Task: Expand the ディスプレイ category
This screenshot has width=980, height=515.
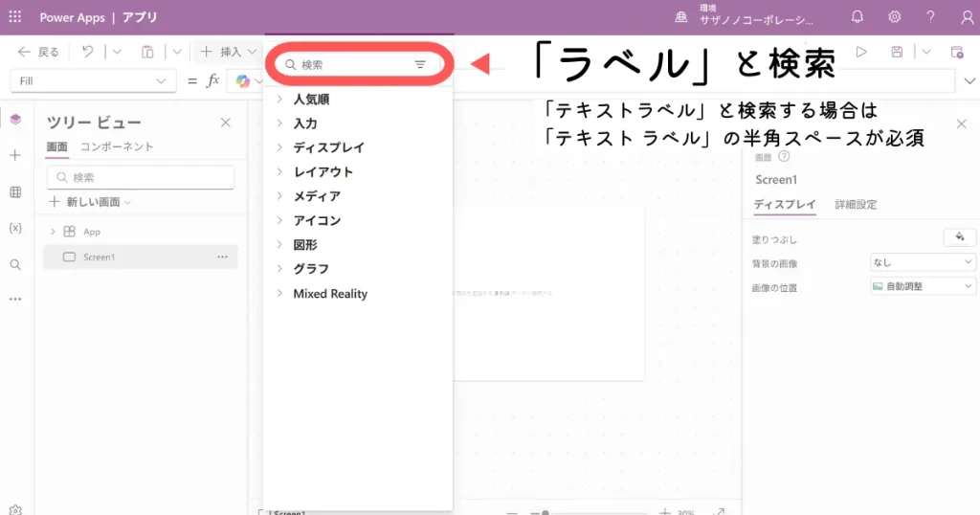Action: tap(328, 147)
